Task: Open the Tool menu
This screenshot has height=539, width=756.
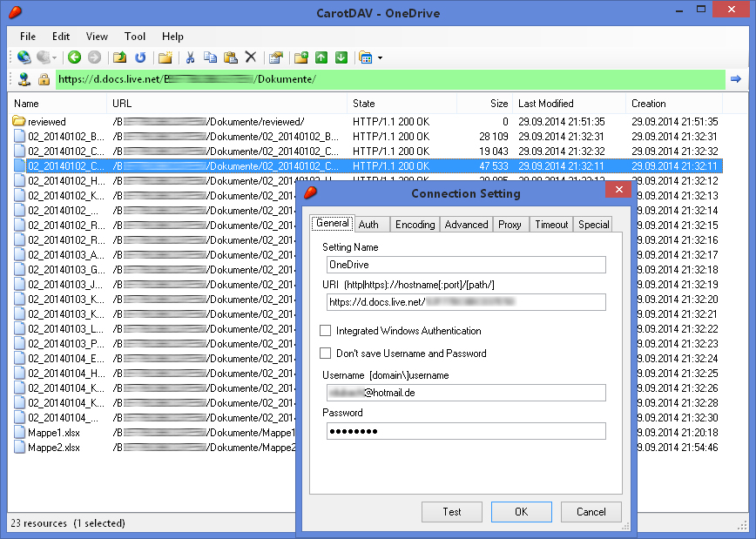Action: (134, 37)
